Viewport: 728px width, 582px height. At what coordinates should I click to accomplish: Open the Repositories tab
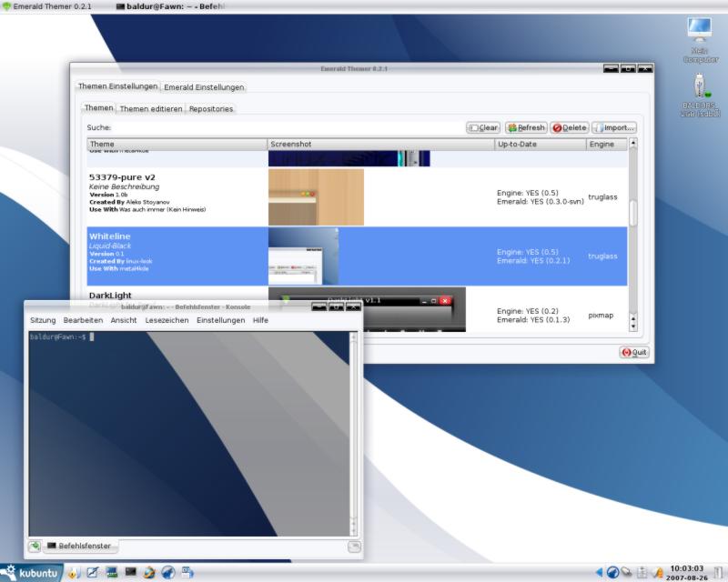(211, 108)
